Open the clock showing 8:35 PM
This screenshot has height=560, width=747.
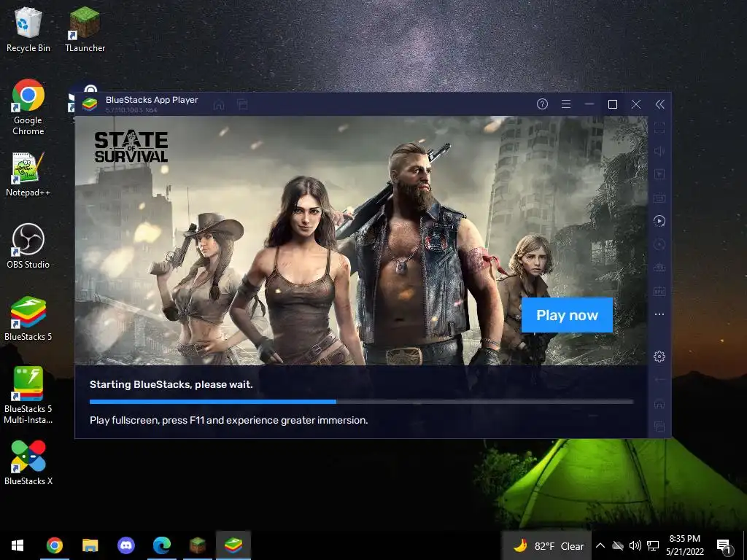684,545
